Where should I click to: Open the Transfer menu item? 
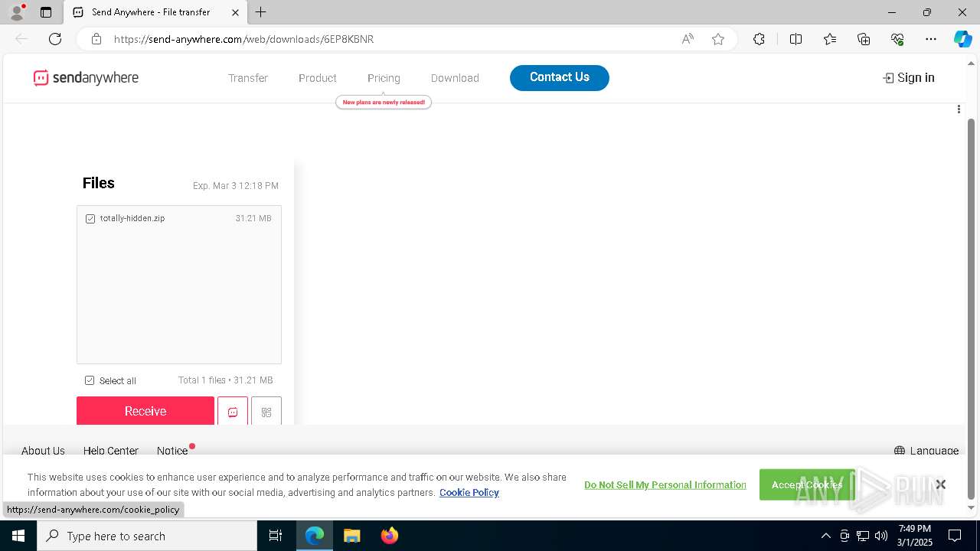[248, 78]
